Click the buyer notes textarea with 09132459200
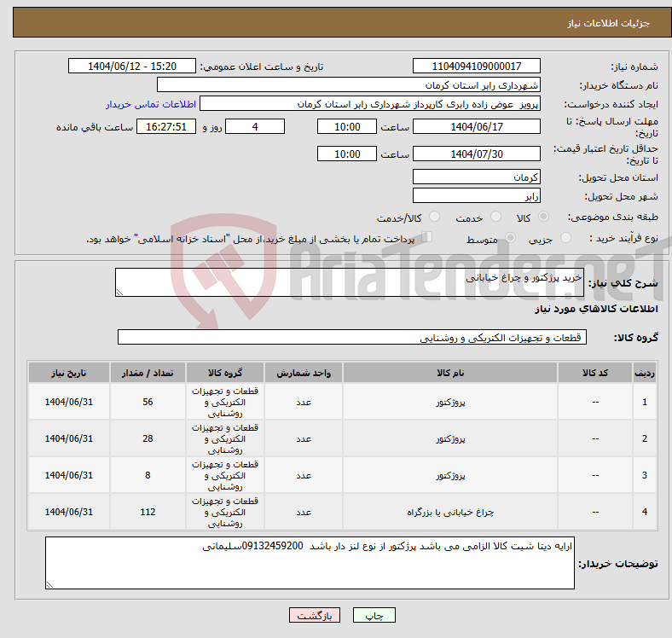This screenshot has height=638, width=672. pos(310,563)
